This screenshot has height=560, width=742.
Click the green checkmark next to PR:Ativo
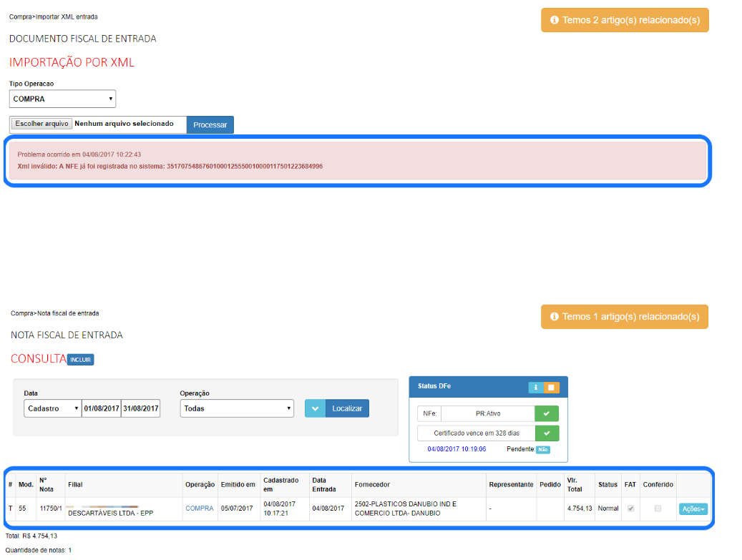click(547, 413)
